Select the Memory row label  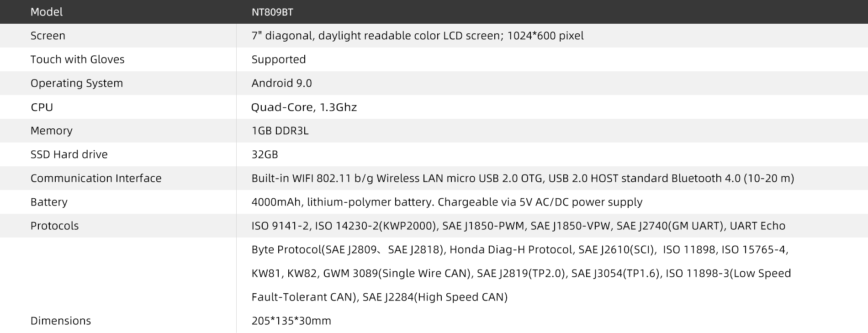coord(52,131)
